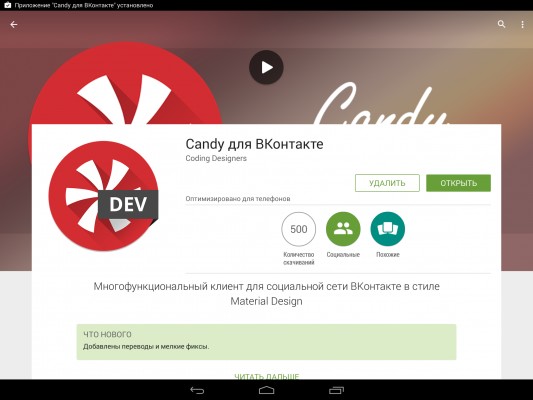The image size is (533, 400).
Task: Open search with the magnifier icon
Action: [x=501, y=24]
